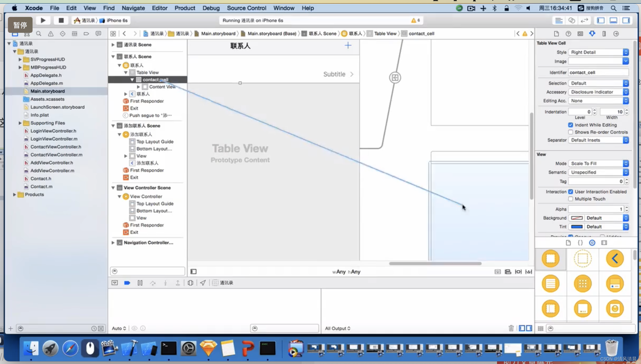Open the Standard editor view
Image resolution: width=641 pixels, height=364 pixels.
click(559, 20)
